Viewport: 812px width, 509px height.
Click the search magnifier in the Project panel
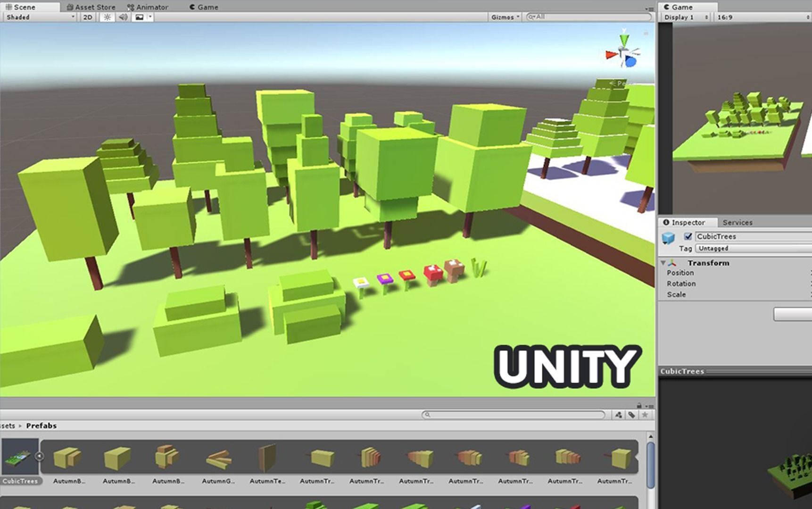[428, 415]
